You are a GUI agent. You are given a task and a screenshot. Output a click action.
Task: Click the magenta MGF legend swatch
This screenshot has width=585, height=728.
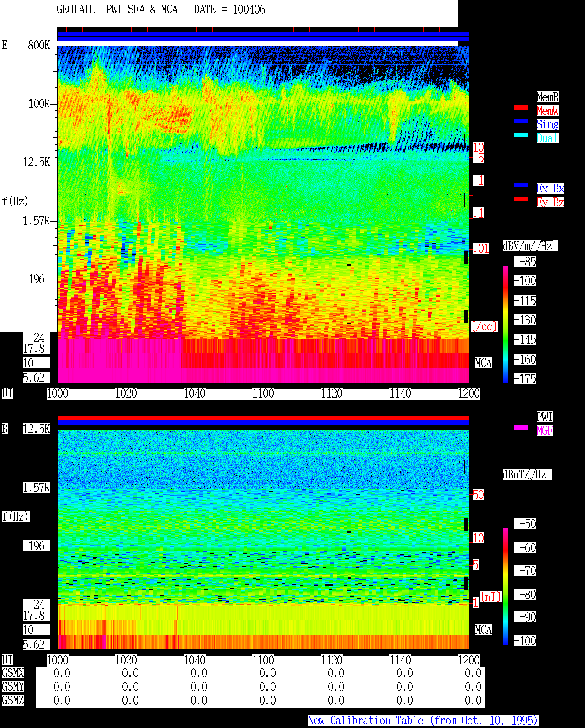click(x=521, y=427)
